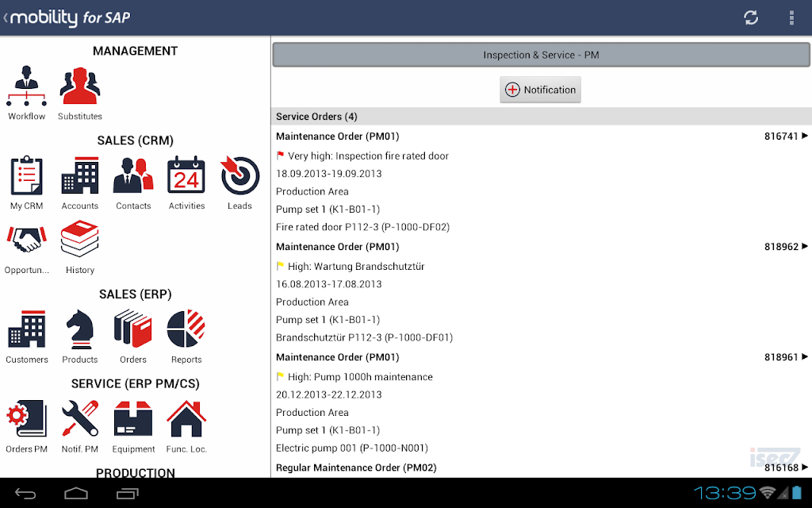Tap the battery status icon
This screenshot has height=508, width=812.
tap(796, 492)
